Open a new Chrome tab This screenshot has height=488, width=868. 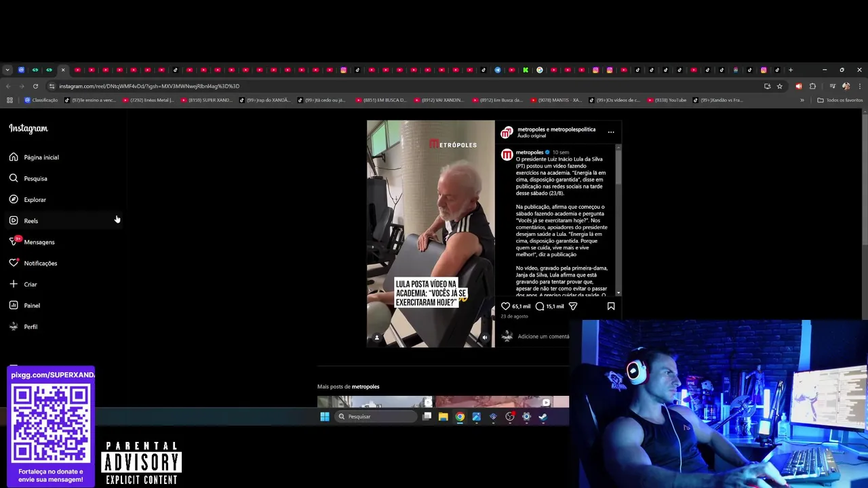tap(790, 70)
